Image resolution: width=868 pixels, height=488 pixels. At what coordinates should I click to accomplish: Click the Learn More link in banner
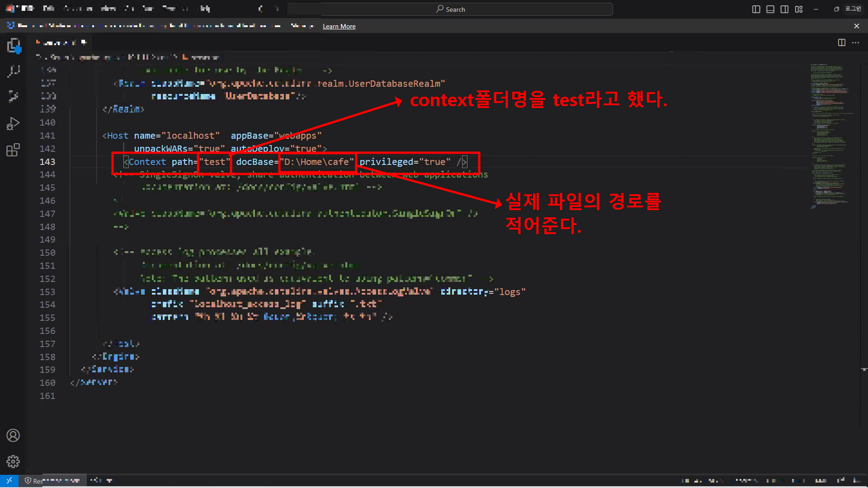[x=339, y=26]
